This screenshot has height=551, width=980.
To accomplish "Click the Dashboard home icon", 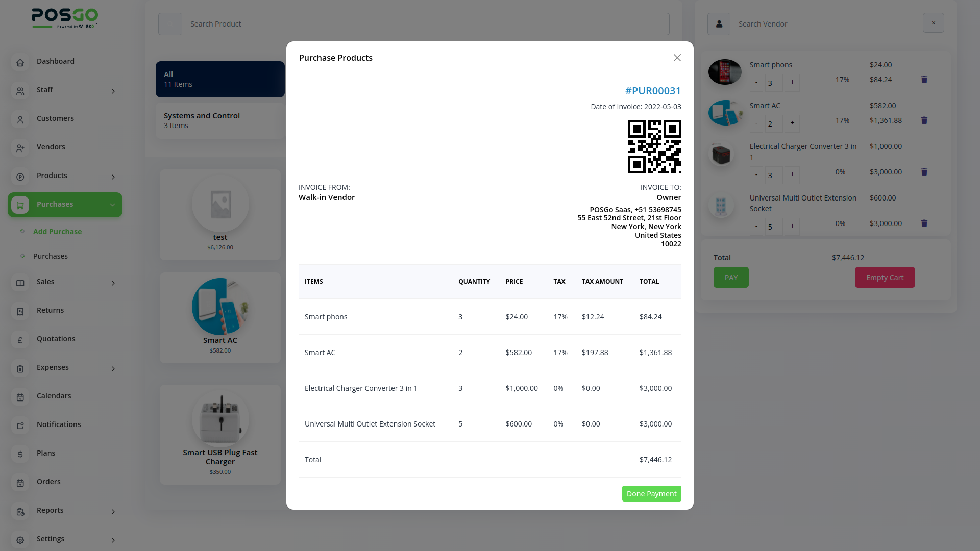I will pyautogui.click(x=20, y=62).
